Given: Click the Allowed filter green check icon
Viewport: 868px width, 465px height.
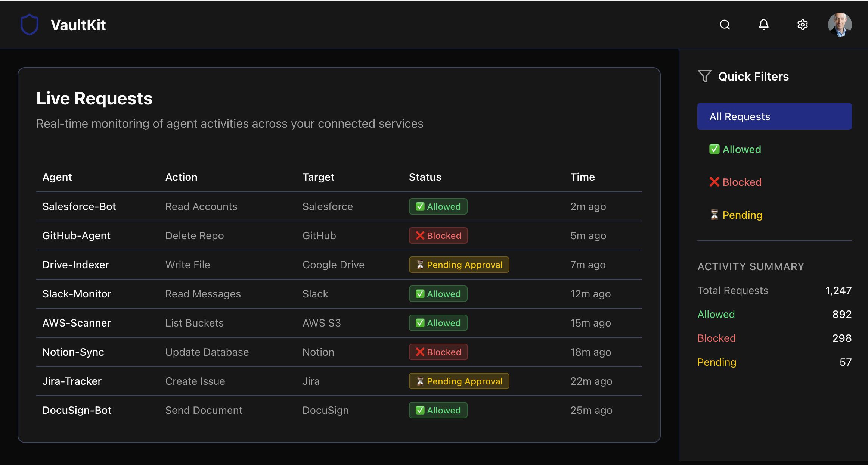Looking at the screenshot, I should point(714,149).
